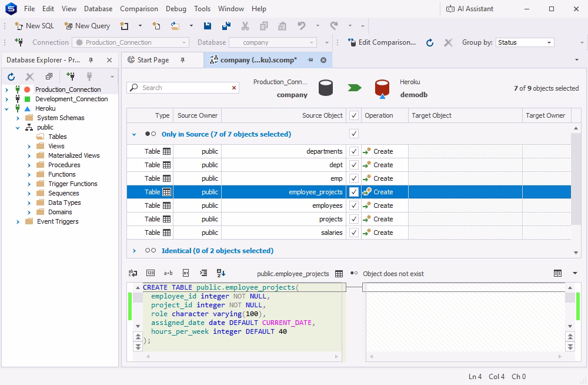The width and height of the screenshot is (588, 385).
Task: Toggle the header select-all checkbox
Action: (353, 115)
